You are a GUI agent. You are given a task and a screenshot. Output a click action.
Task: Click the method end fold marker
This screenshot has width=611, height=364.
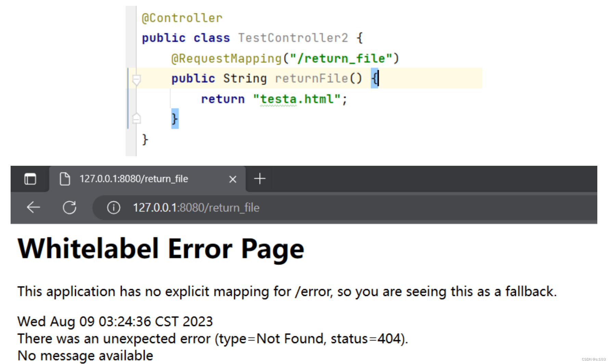136,118
